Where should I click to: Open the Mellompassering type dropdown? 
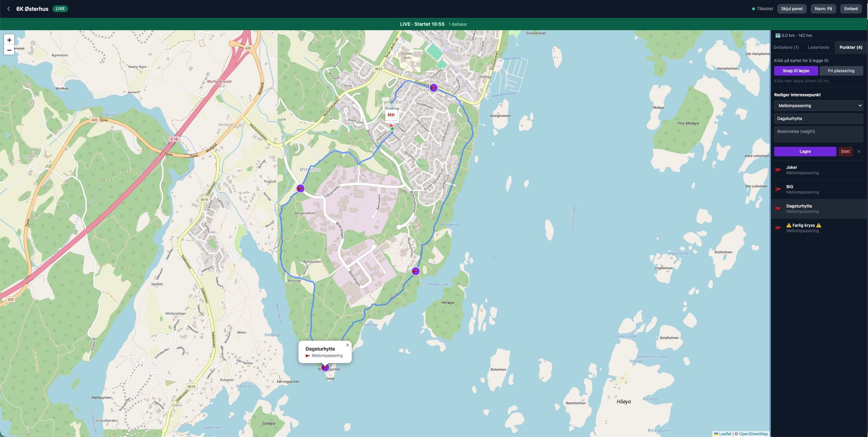click(818, 106)
